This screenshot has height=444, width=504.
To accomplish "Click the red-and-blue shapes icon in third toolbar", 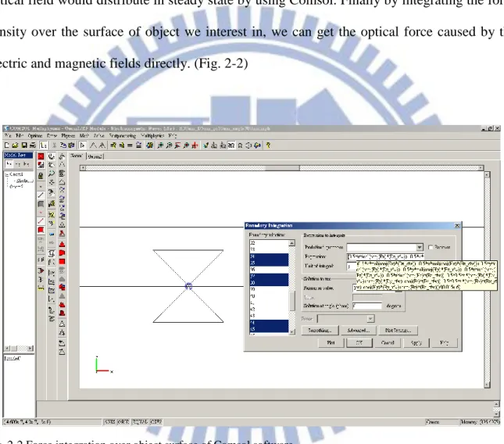I will click(62, 287).
